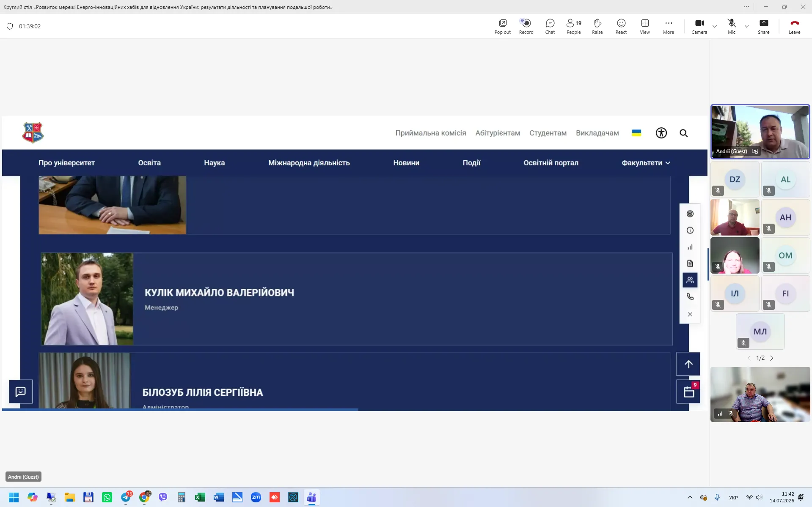The width and height of the screenshot is (812, 507).
Task: Open Студентам link
Action: 548,133
